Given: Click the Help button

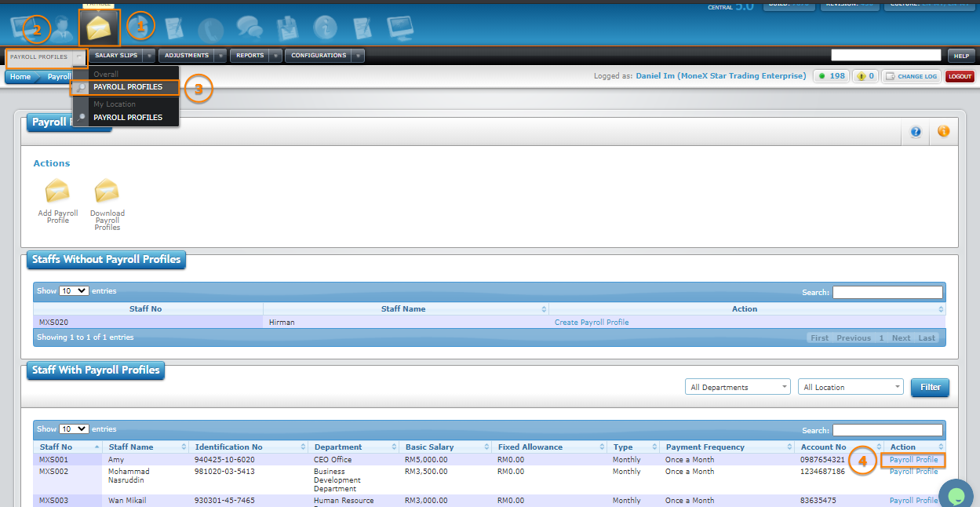Looking at the screenshot, I should pyautogui.click(x=961, y=56).
